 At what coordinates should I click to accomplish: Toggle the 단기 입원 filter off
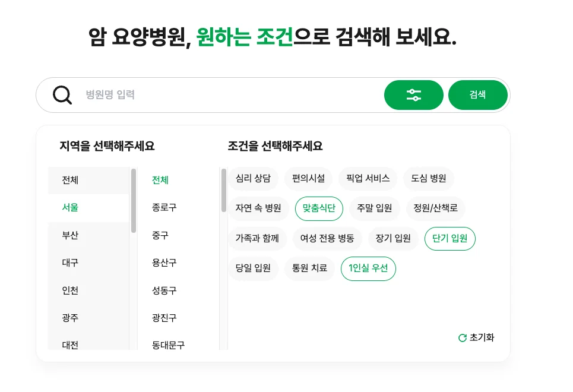449,239
